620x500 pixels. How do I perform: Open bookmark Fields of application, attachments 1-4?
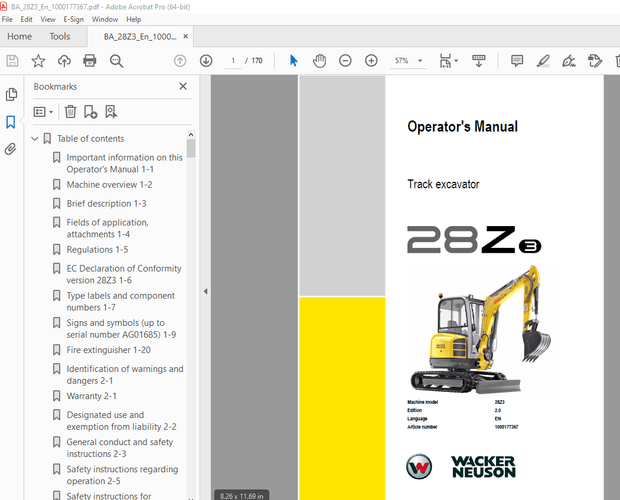tap(107, 228)
